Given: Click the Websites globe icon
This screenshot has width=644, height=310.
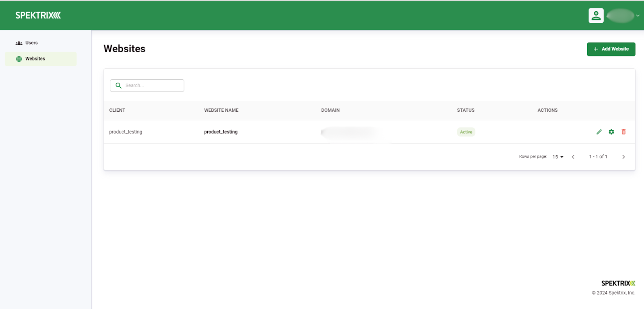Looking at the screenshot, I should point(19,59).
